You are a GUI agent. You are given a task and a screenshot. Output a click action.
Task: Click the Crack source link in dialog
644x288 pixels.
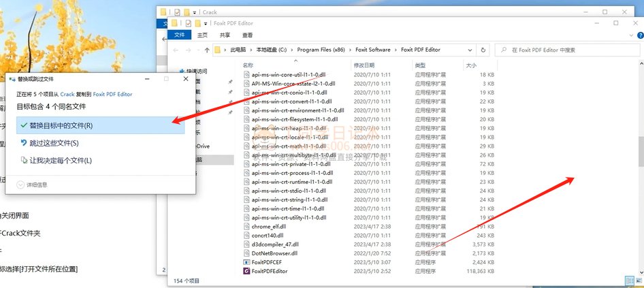[x=67, y=94]
